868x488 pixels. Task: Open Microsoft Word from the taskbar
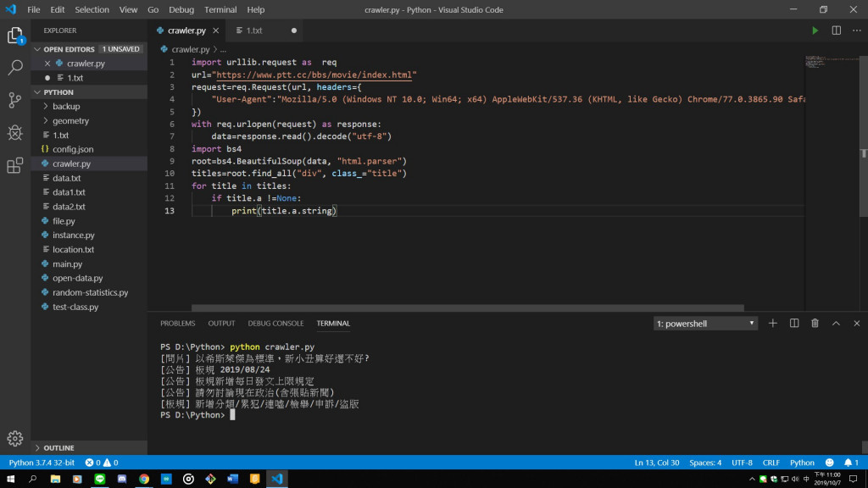coord(232,479)
